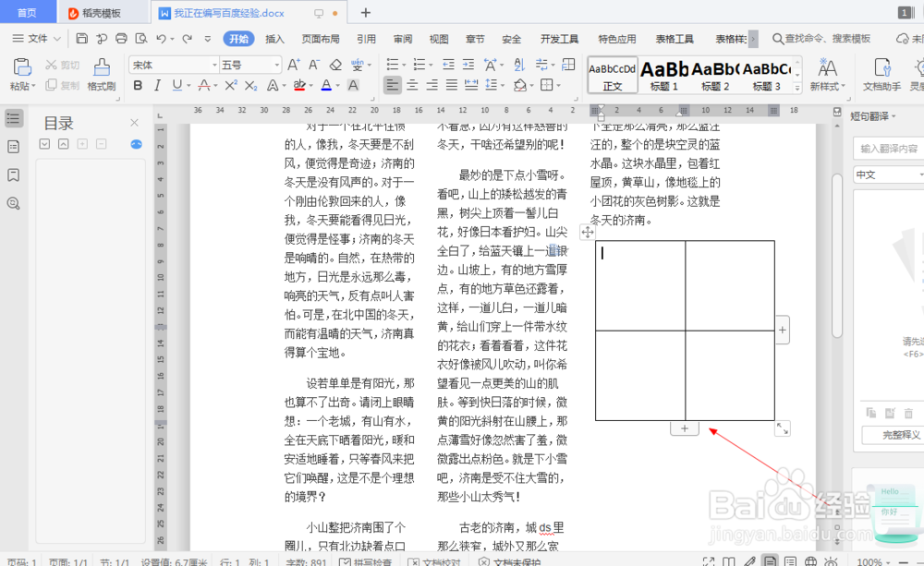Add a table column with right plus button

[782, 331]
